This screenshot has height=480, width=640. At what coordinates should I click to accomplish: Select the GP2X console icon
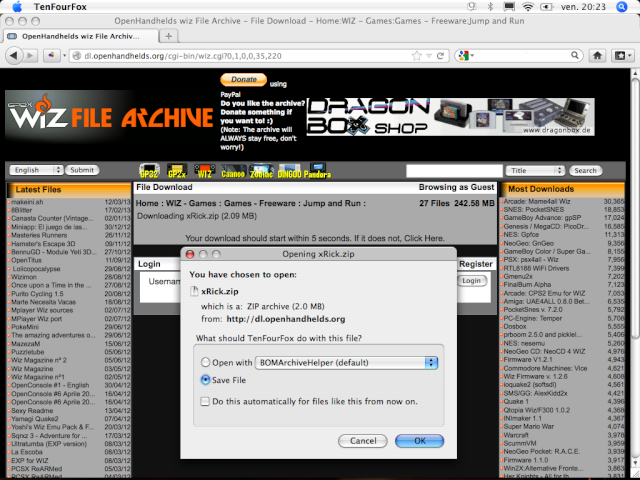177,171
